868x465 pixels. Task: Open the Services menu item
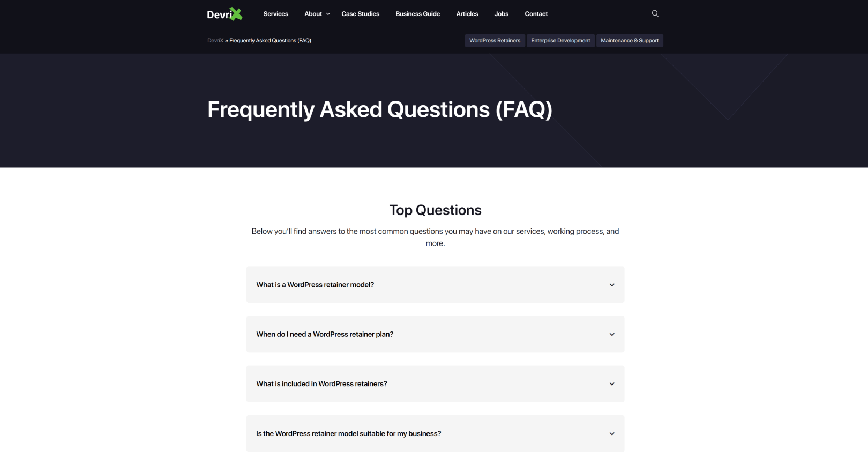[275, 14]
